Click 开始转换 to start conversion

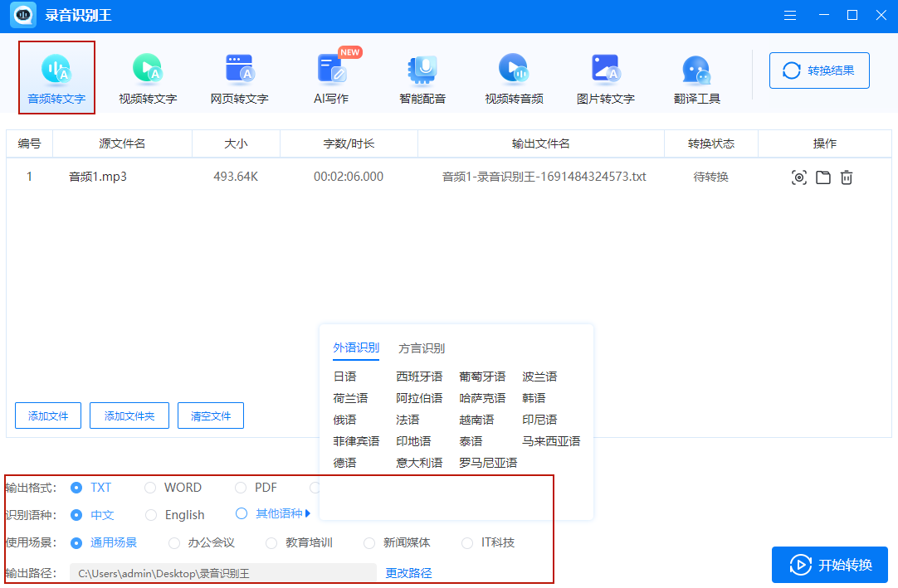[x=830, y=565]
